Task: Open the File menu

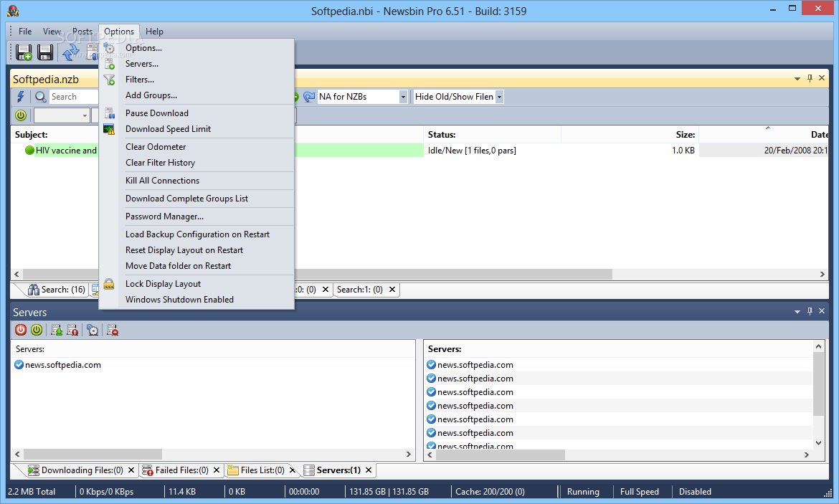Action: pyautogui.click(x=25, y=31)
